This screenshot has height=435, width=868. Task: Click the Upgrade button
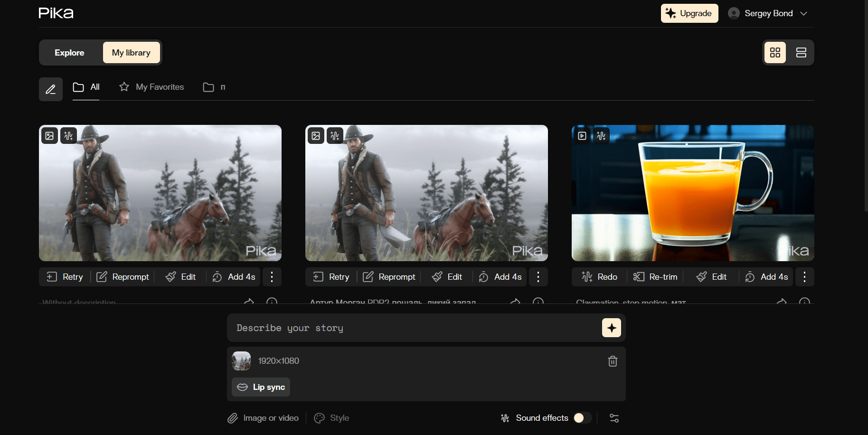click(x=689, y=13)
